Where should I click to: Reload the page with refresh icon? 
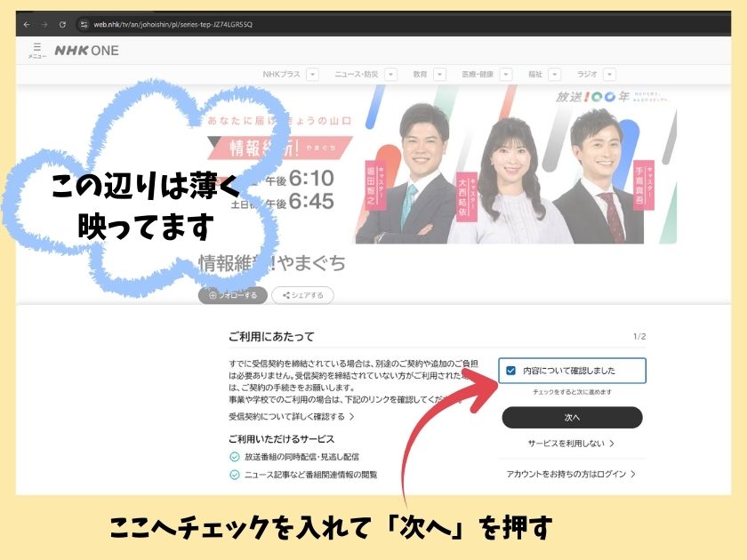pyautogui.click(x=62, y=24)
